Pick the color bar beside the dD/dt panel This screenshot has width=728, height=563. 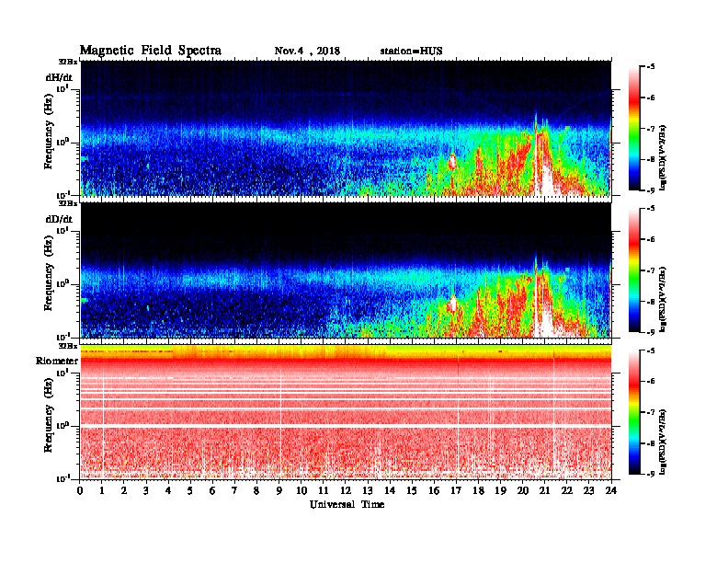tap(634, 270)
